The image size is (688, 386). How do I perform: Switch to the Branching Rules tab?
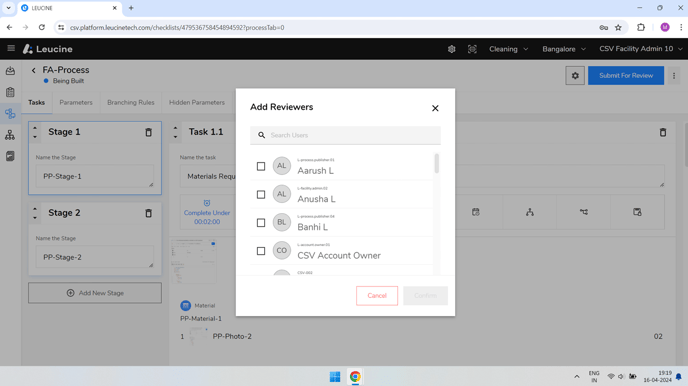click(131, 102)
